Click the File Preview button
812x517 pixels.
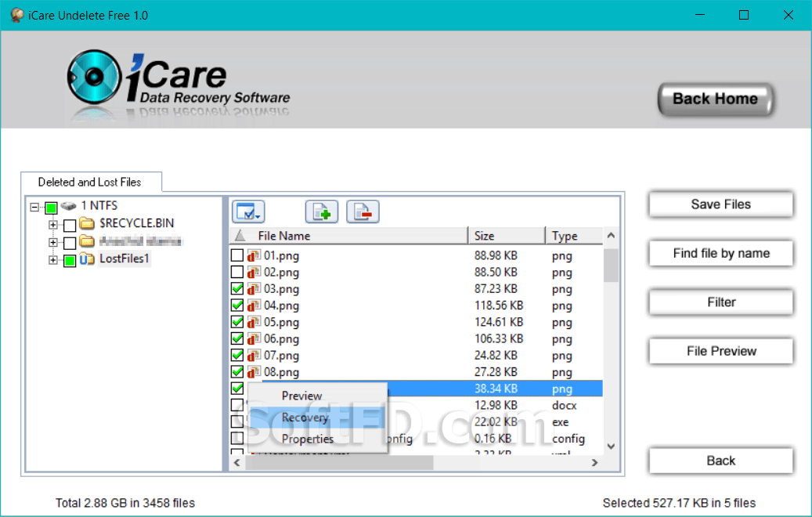tap(720, 351)
